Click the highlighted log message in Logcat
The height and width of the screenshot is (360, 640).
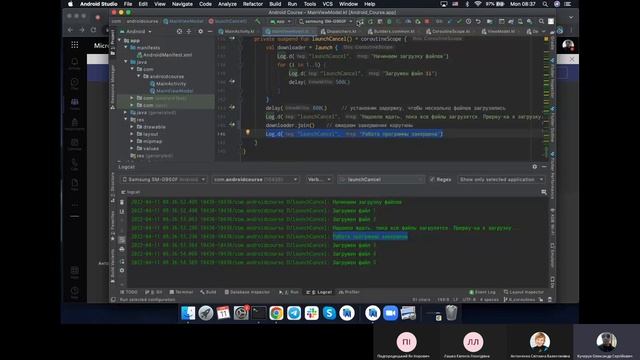coord(370,237)
